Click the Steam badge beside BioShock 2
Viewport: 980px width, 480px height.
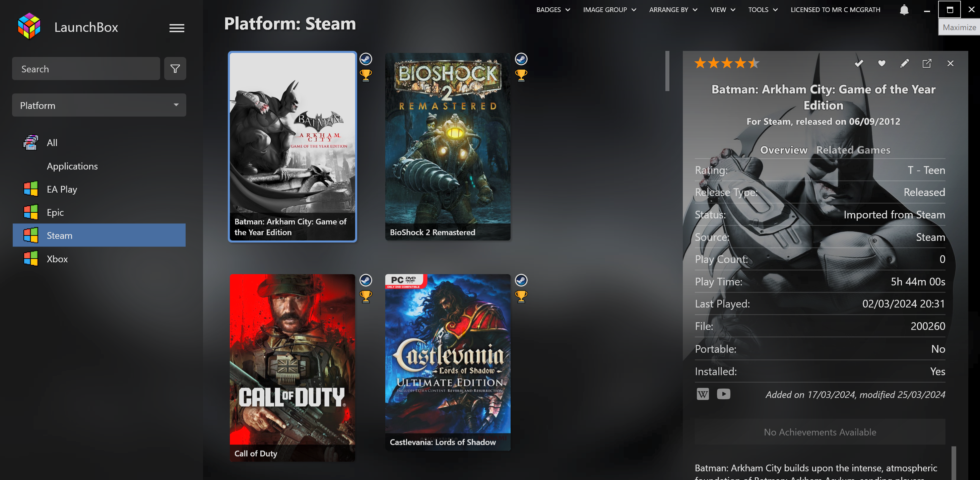521,59
